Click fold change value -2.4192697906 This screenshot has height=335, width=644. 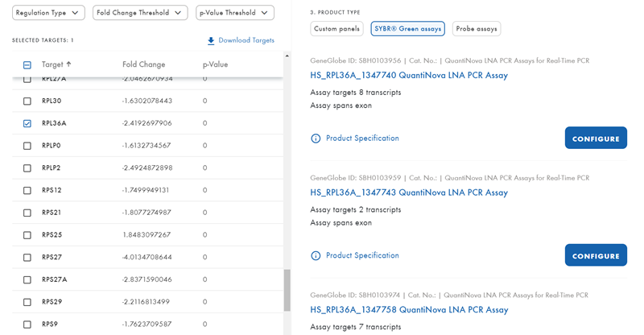click(147, 123)
